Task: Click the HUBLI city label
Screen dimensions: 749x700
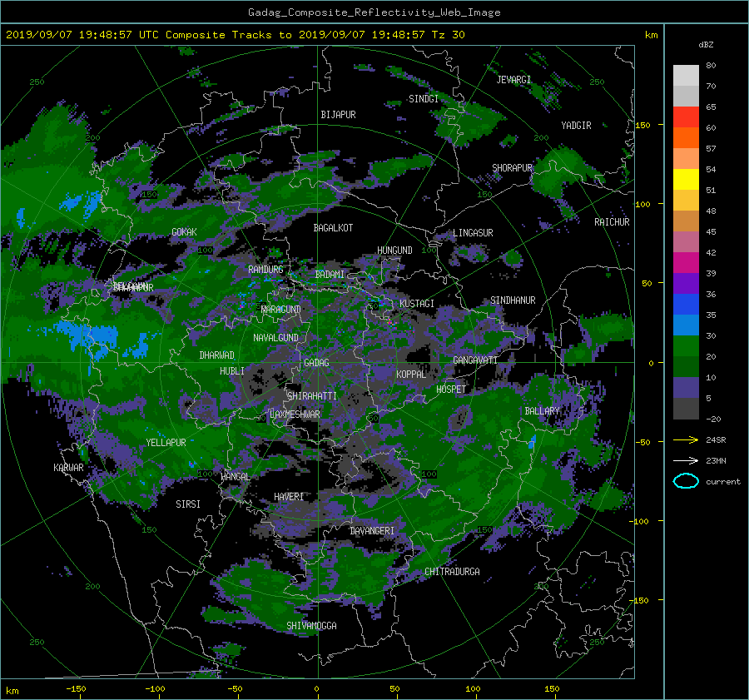Action: tap(231, 370)
